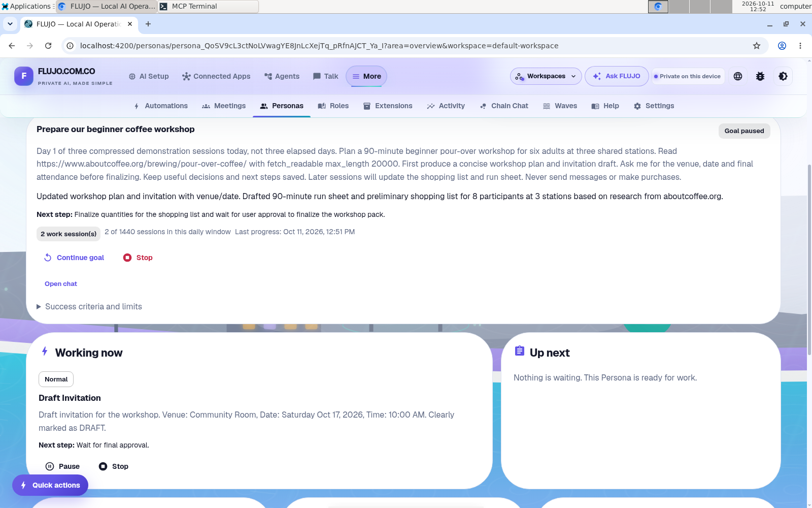This screenshot has height=508, width=812.
Task: Click the Quick actions button
Action: point(50,485)
